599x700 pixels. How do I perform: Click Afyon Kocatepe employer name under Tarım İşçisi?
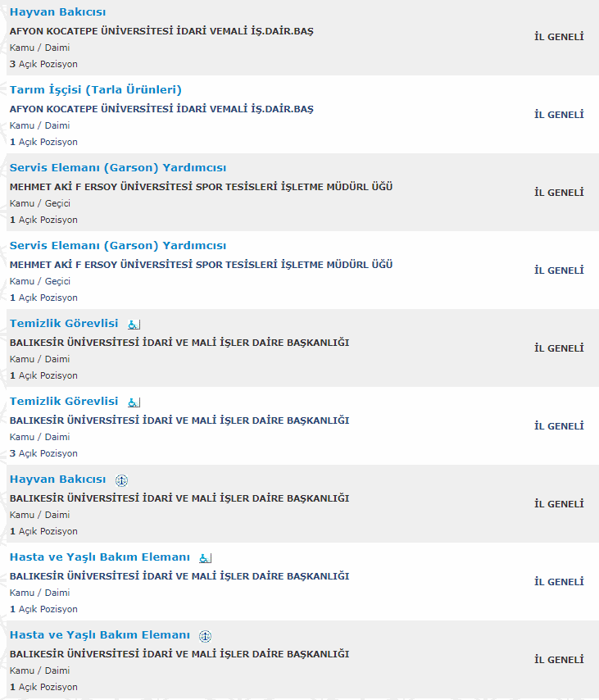161,109
